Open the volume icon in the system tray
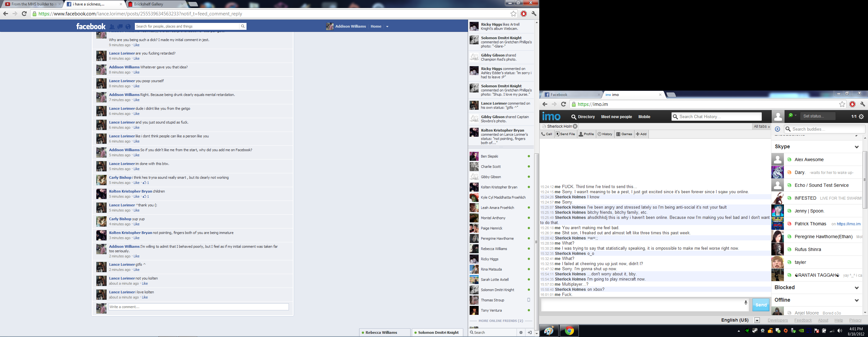Viewport: 868px width, 337px height. 840,331
